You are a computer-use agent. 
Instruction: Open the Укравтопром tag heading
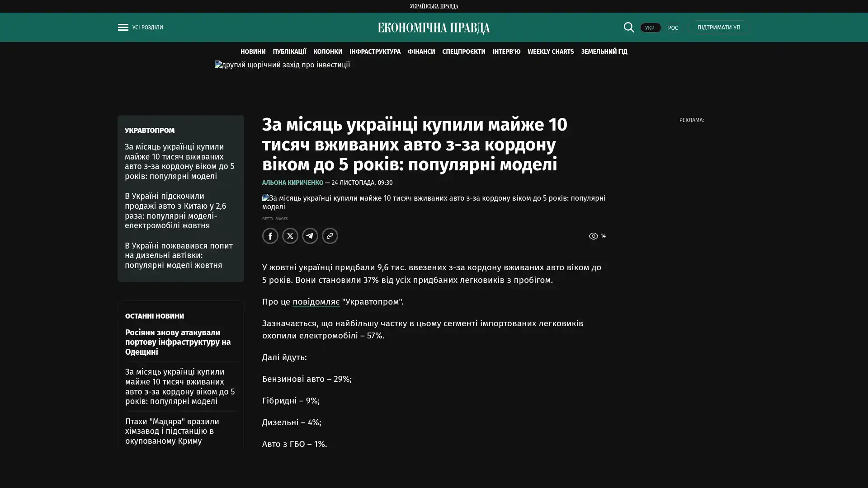coord(150,130)
